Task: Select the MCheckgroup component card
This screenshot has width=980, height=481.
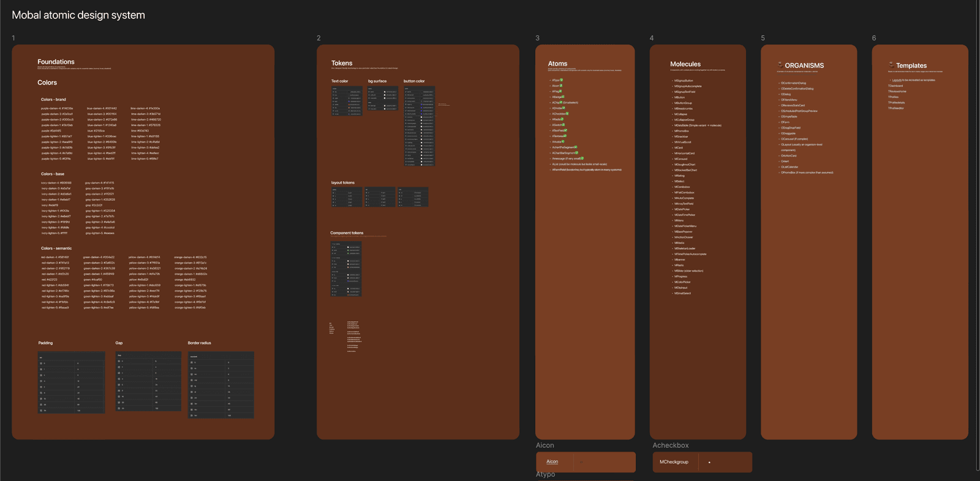Action: [703, 462]
